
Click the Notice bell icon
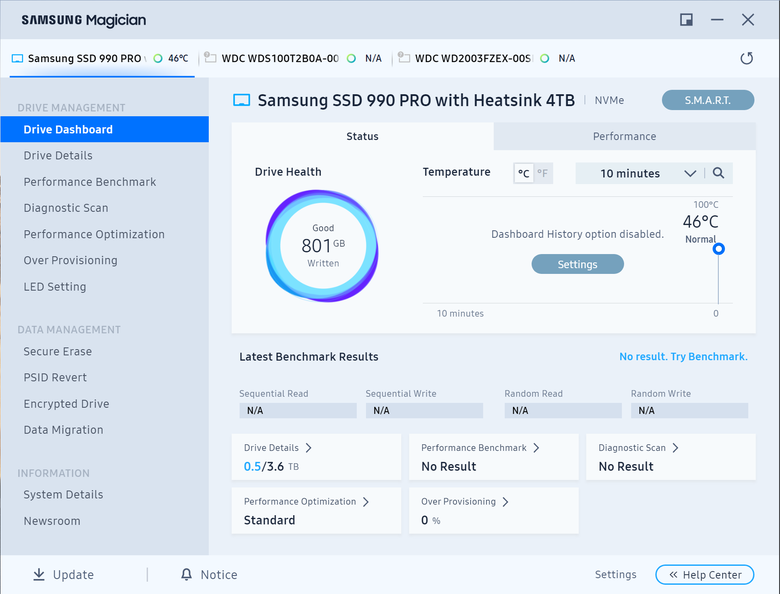coord(186,575)
